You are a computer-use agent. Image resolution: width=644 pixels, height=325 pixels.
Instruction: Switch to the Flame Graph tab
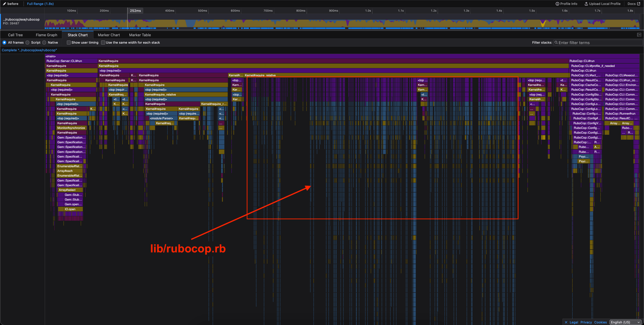coord(47,35)
